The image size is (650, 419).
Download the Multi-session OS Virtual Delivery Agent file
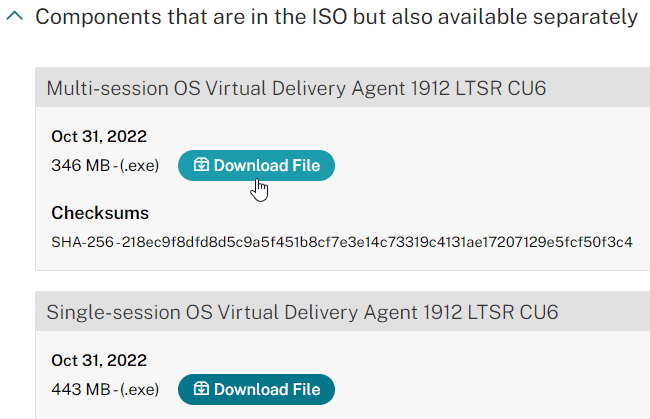[x=256, y=166]
